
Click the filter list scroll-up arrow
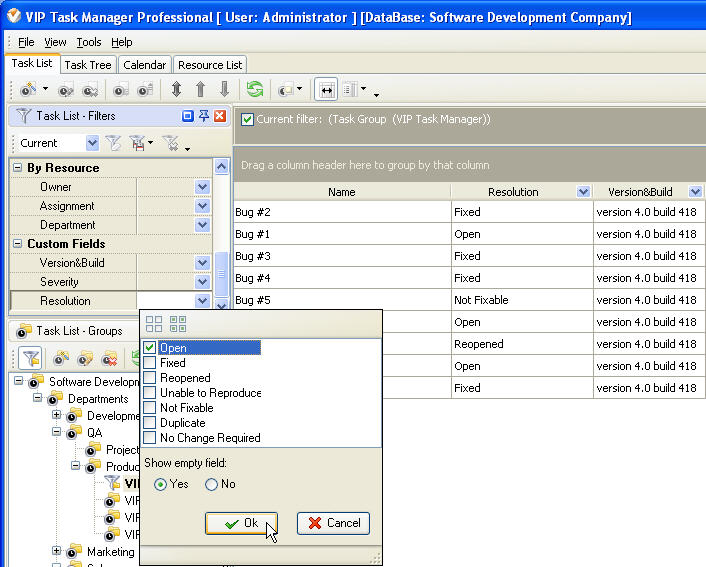(221, 167)
